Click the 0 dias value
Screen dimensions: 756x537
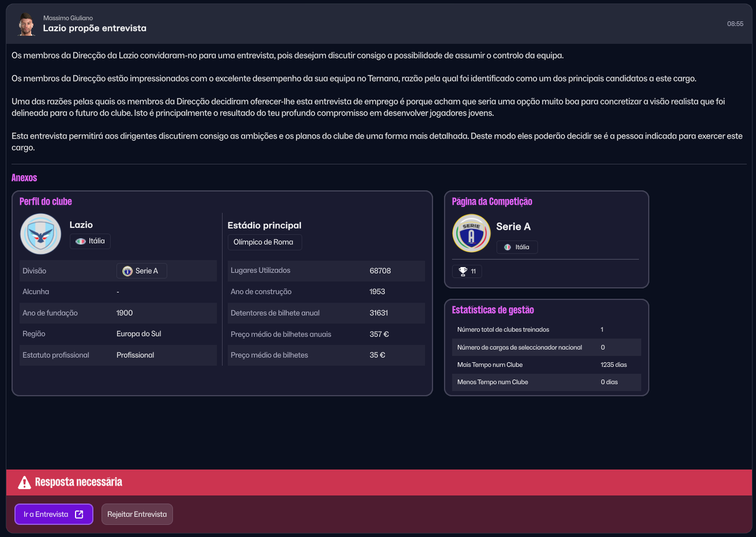609,382
